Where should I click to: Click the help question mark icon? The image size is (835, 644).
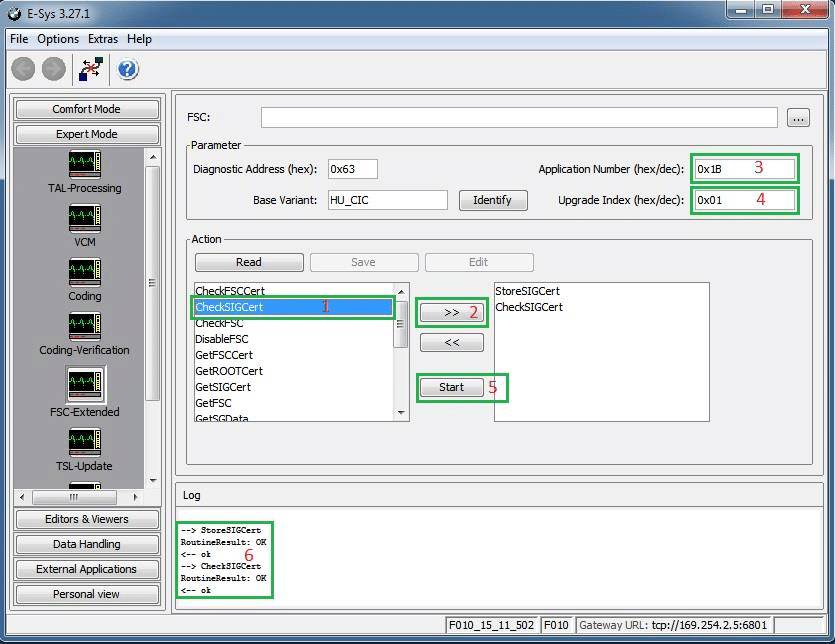click(128, 69)
